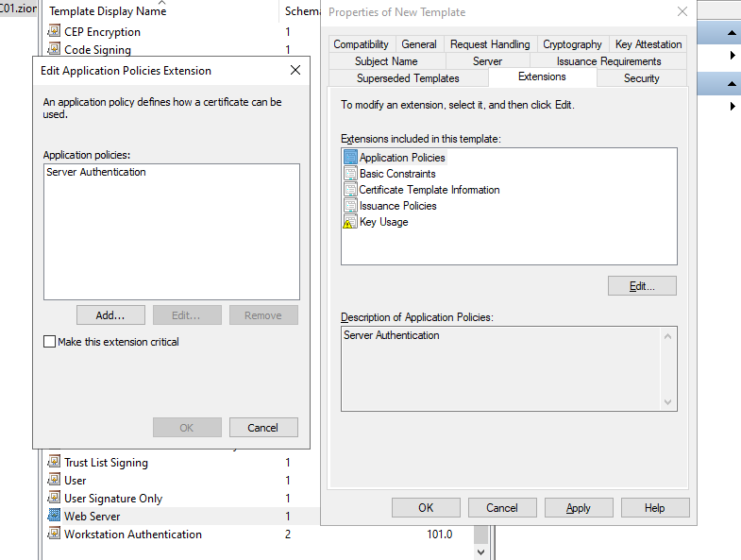Switch to the Compatibility tab
Image resolution: width=741 pixels, height=560 pixels.
pos(361,44)
